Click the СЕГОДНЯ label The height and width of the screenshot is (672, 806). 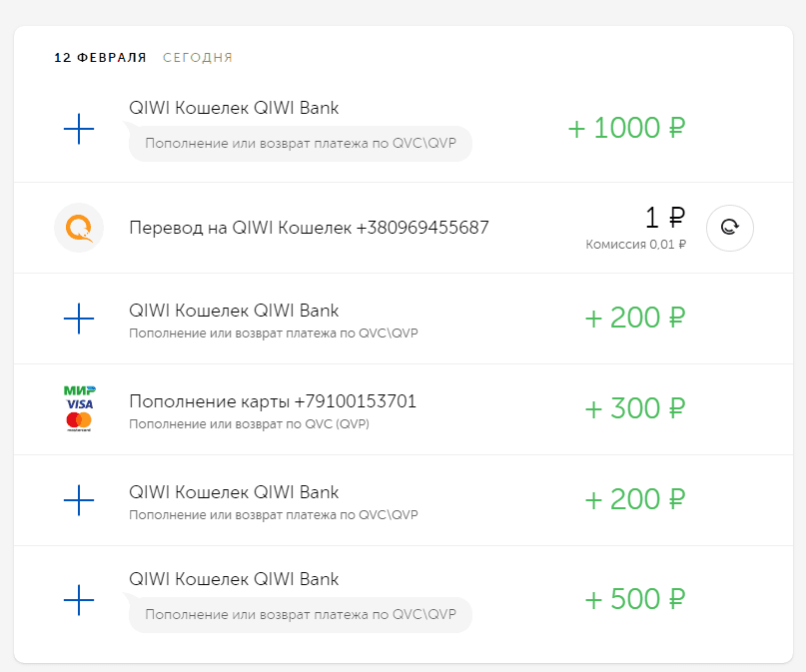pos(198,58)
